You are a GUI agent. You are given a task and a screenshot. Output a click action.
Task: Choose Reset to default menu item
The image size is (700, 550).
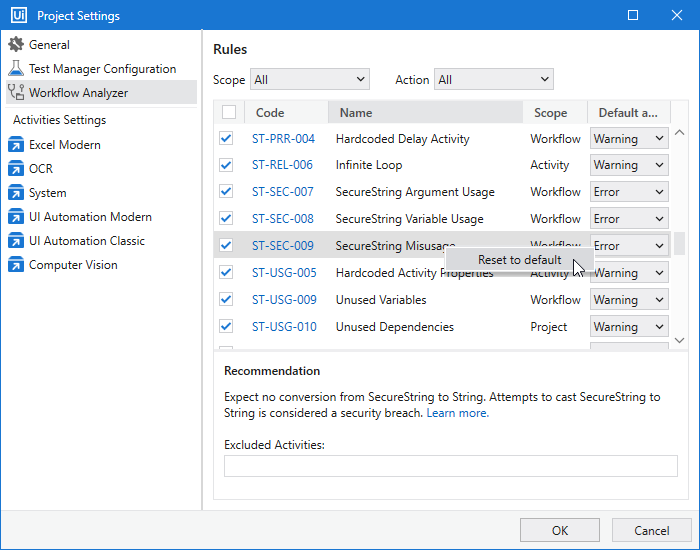(519, 260)
